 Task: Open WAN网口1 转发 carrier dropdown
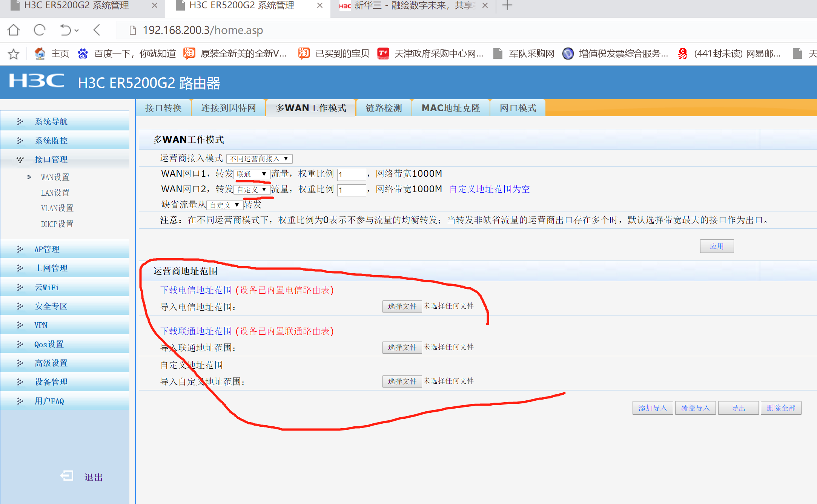pos(252,174)
